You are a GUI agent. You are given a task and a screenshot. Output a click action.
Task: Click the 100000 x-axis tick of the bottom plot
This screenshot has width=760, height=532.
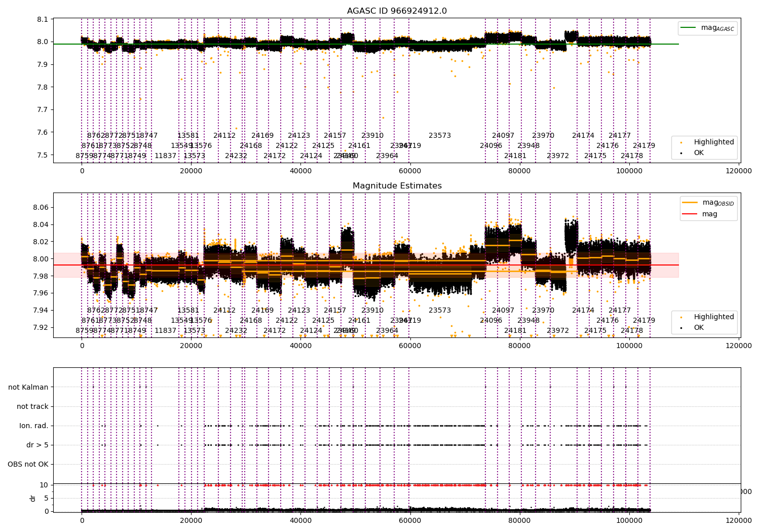[629, 521]
